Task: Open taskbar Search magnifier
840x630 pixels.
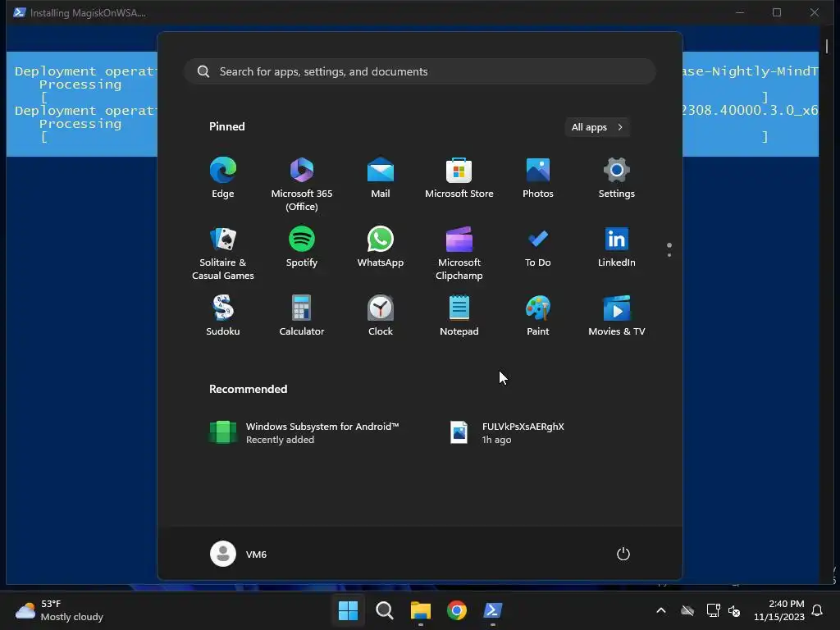Action: [x=385, y=610]
